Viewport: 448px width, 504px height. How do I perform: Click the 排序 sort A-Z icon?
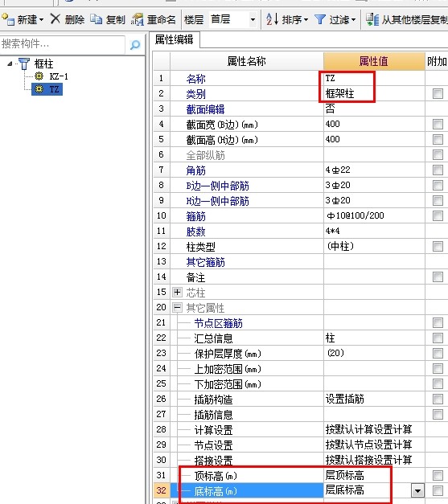[272, 19]
